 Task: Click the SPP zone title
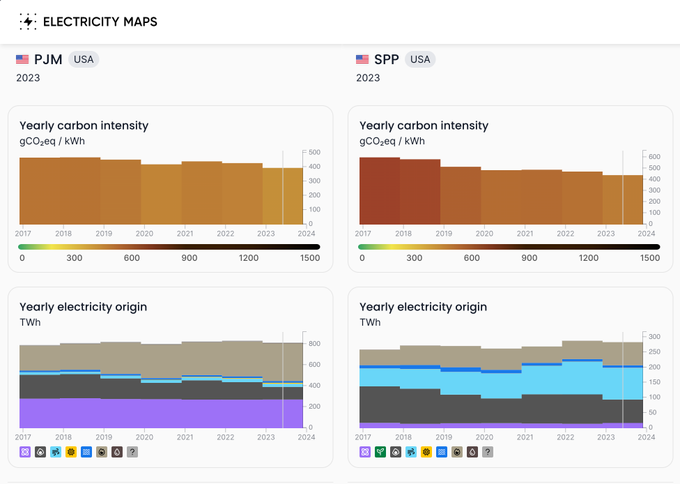pos(386,59)
